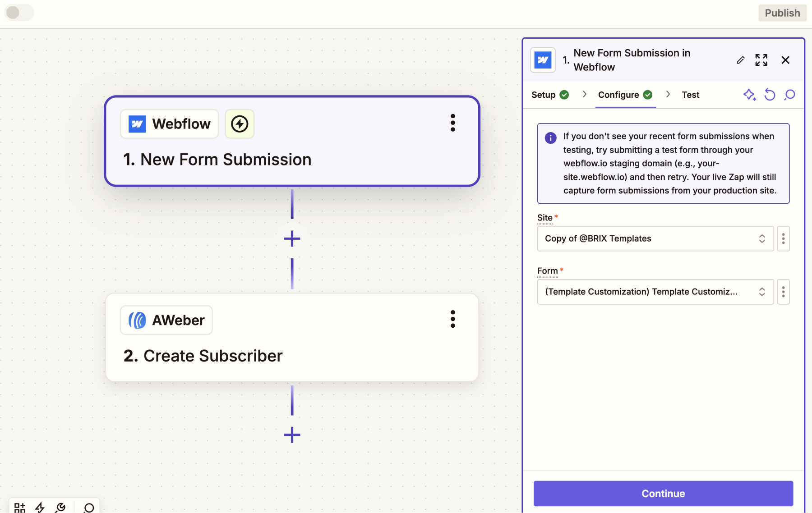The height and width of the screenshot is (513, 812).
Task: Click the undo/refresh arrow icon in panel
Action: click(770, 95)
